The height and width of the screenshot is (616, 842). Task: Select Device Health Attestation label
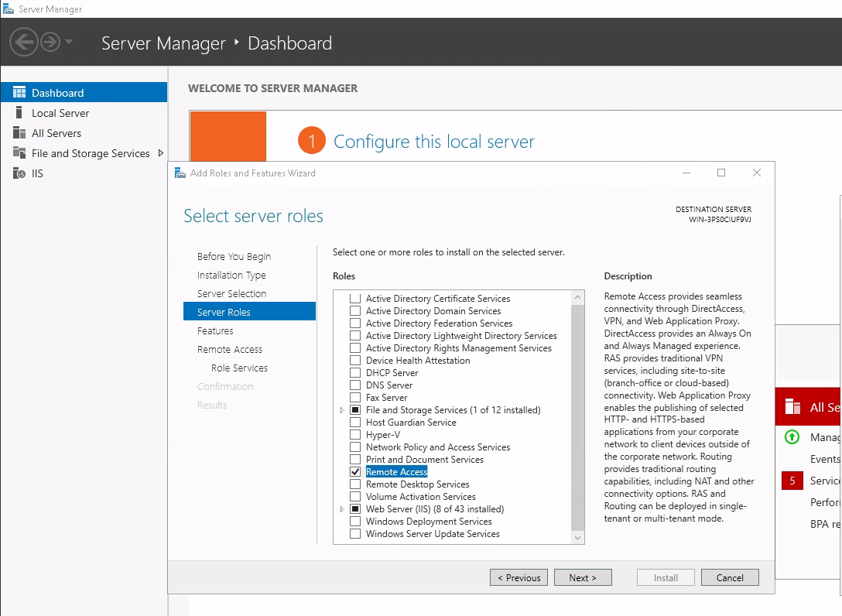pos(418,361)
